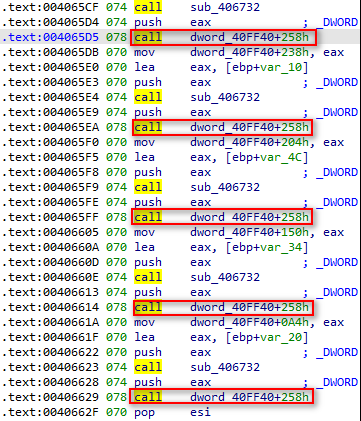Select dword_40FF40+258h operand at 00406629
Image resolution: width=361 pixels, height=421 pixels.
249,397
